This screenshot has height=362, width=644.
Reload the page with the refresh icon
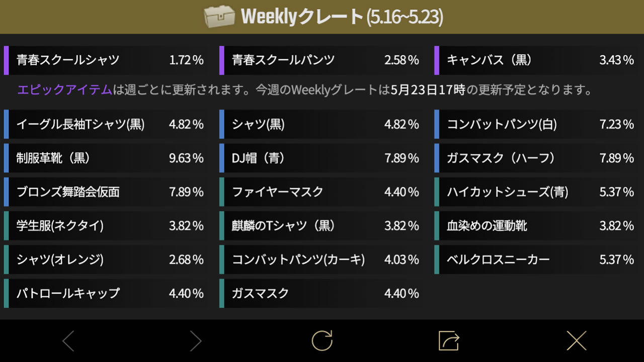322,340
